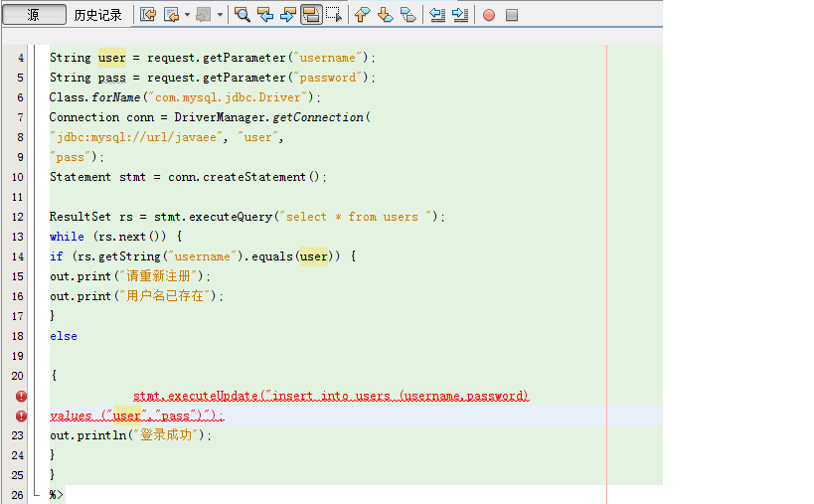Click the forName method on line 6
Viewport: 814px width, 504px height.
point(116,97)
